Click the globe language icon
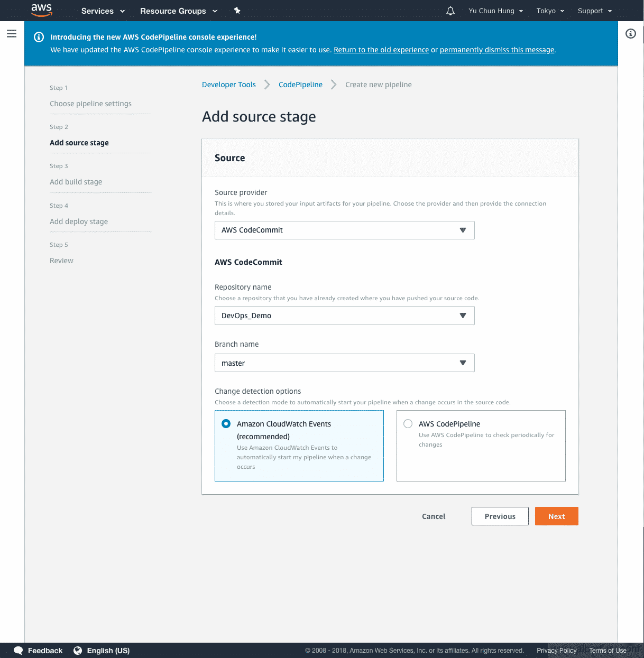 (x=78, y=651)
